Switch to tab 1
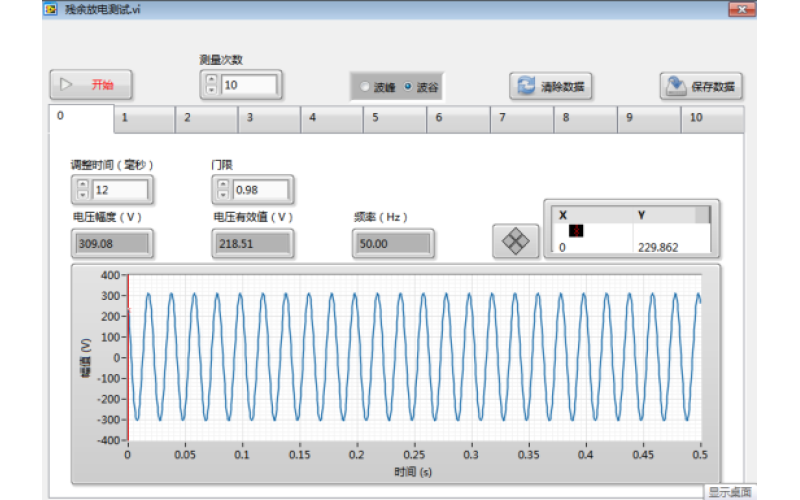The width and height of the screenshot is (800, 500). click(x=143, y=118)
